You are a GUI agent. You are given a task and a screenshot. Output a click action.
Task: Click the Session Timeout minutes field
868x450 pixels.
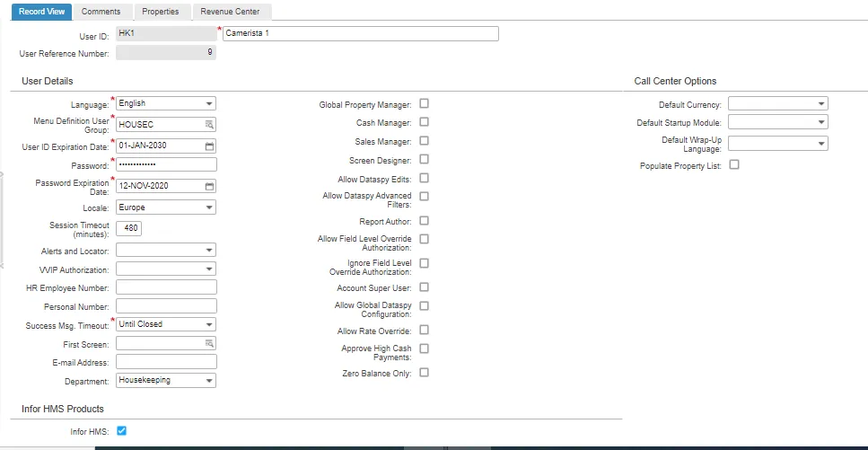pyautogui.click(x=128, y=228)
